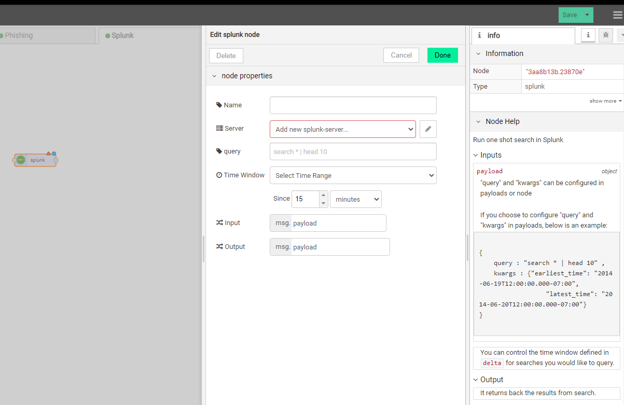Open the hamburger main menu
The image size is (624, 405).
[x=618, y=15]
